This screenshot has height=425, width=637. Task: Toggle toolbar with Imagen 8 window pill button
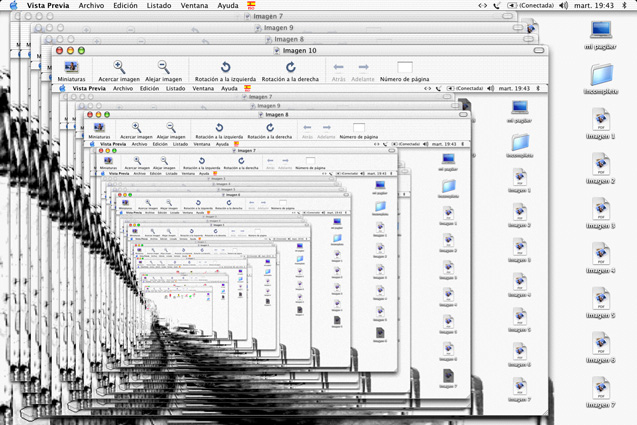click(528, 39)
